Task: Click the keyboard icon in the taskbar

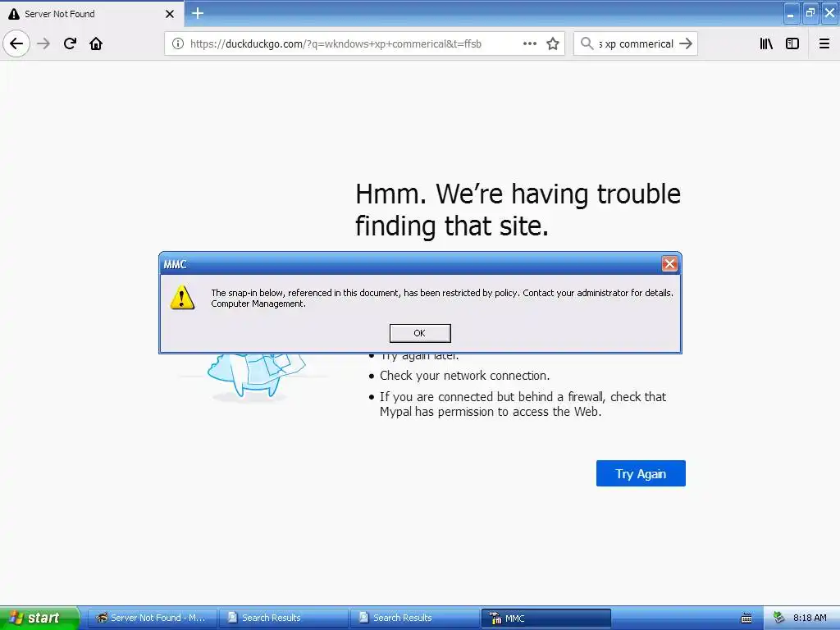Action: click(x=746, y=619)
